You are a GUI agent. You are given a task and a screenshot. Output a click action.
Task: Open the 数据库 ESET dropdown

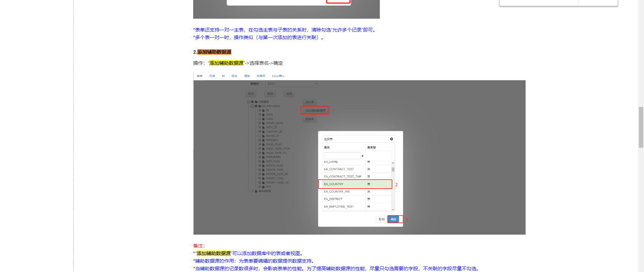[292, 84]
